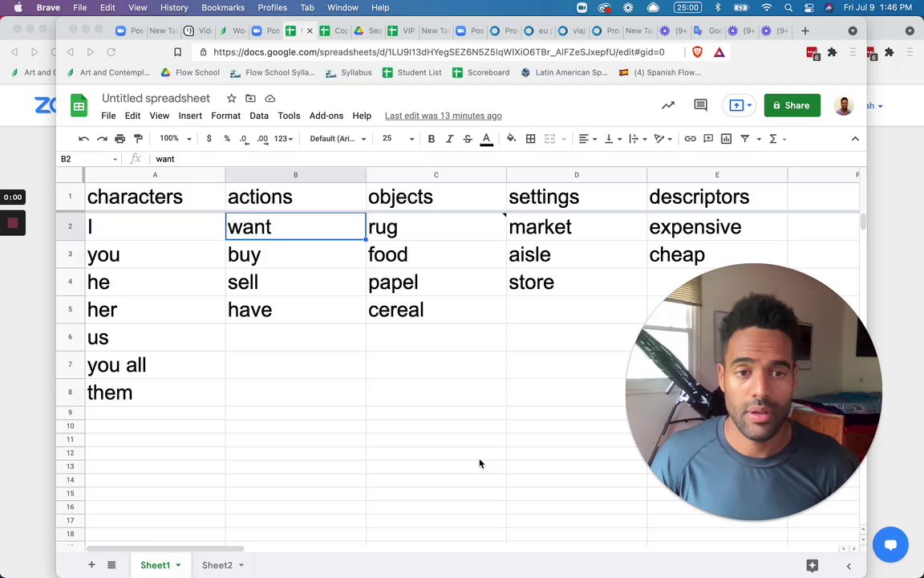Open the Add-ons menu
Viewport: 924px width, 578px height.
(x=326, y=116)
